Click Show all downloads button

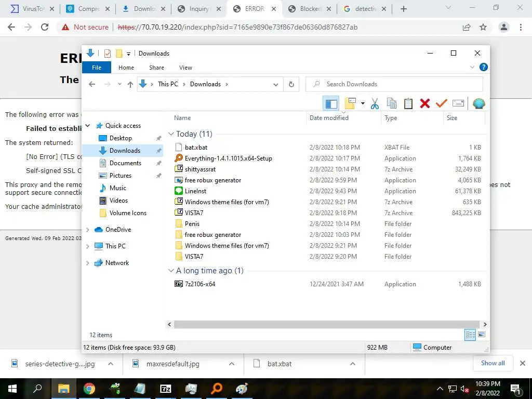coord(493,363)
